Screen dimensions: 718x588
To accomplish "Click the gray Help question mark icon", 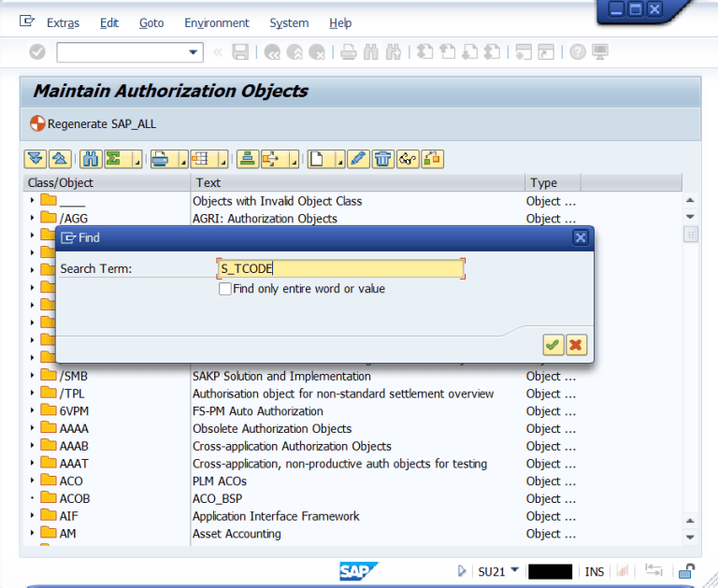I will [578, 51].
